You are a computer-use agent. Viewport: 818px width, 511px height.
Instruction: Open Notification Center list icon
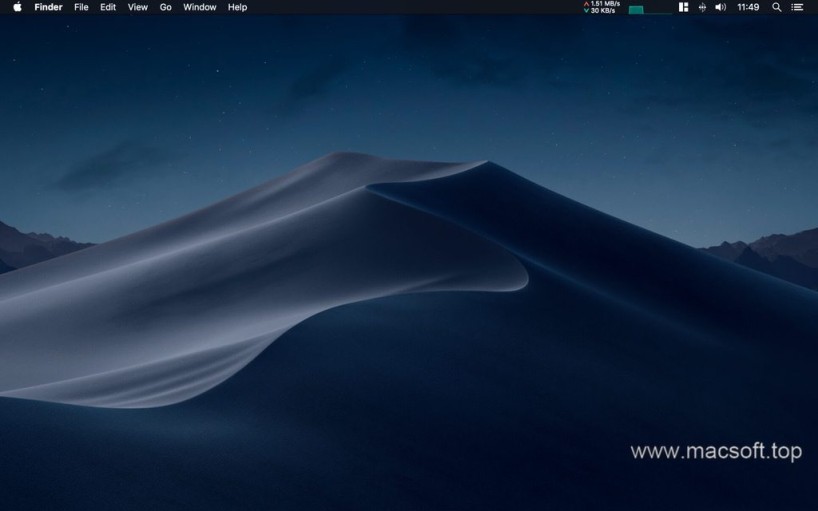pos(797,7)
